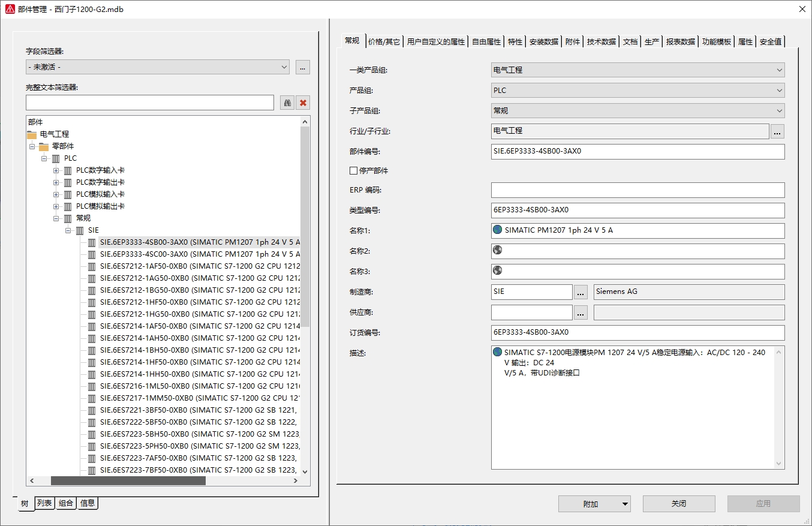The height and width of the screenshot is (526, 812).
Task: Enable the 停产部件 checkbox
Action: 353,171
